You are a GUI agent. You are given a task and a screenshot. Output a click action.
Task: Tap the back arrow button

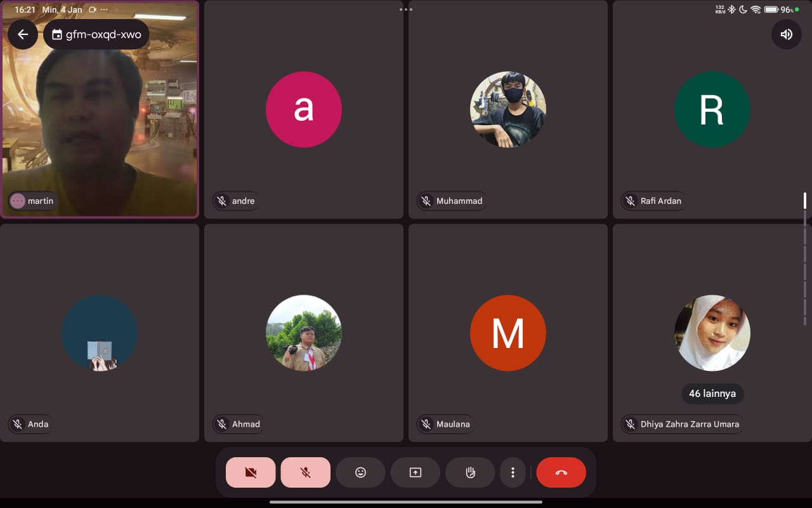point(23,34)
